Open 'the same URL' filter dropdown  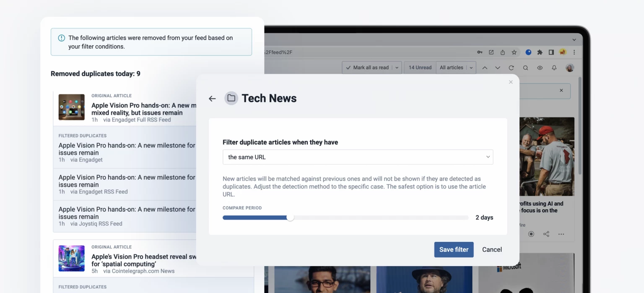pos(358,157)
